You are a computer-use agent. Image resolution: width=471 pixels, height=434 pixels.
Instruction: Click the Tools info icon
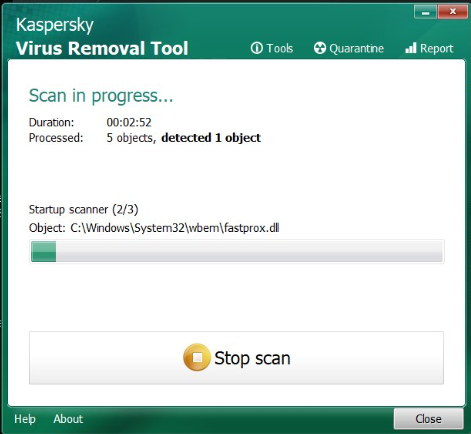tap(257, 48)
